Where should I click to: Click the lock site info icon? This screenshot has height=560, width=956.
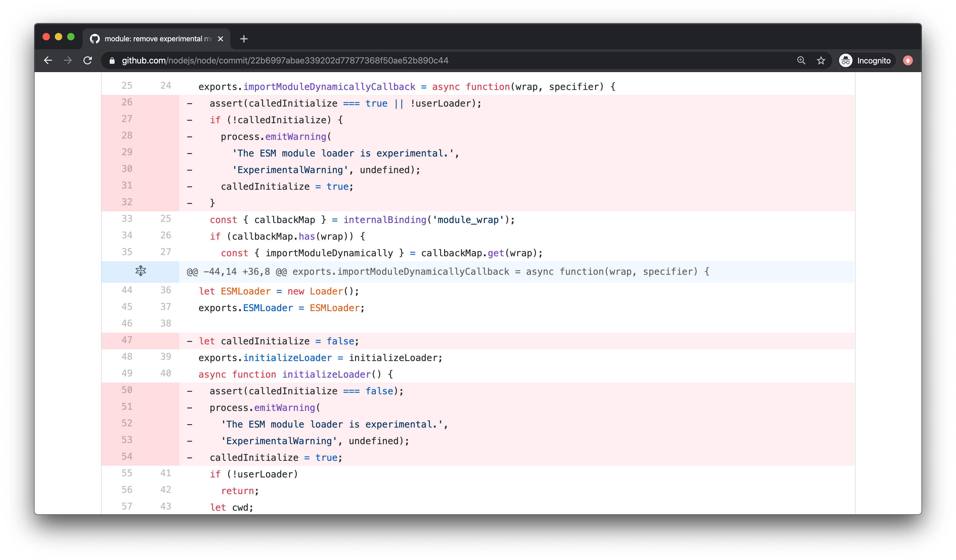click(112, 61)
